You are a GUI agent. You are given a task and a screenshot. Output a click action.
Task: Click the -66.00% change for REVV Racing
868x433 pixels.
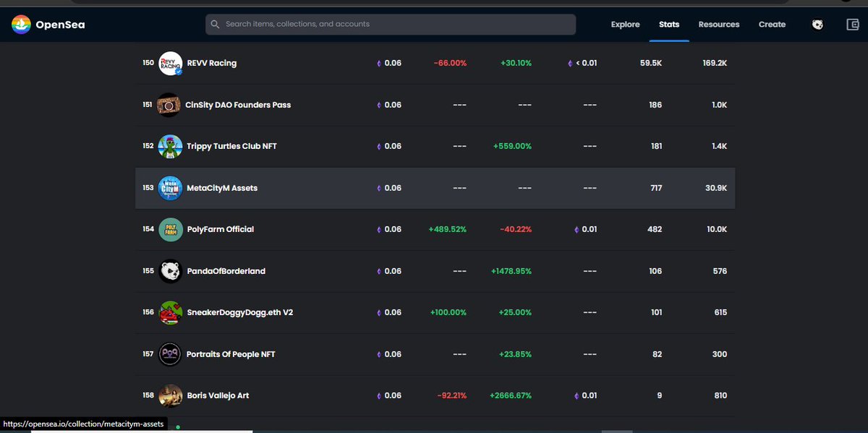tap(450, 64)
